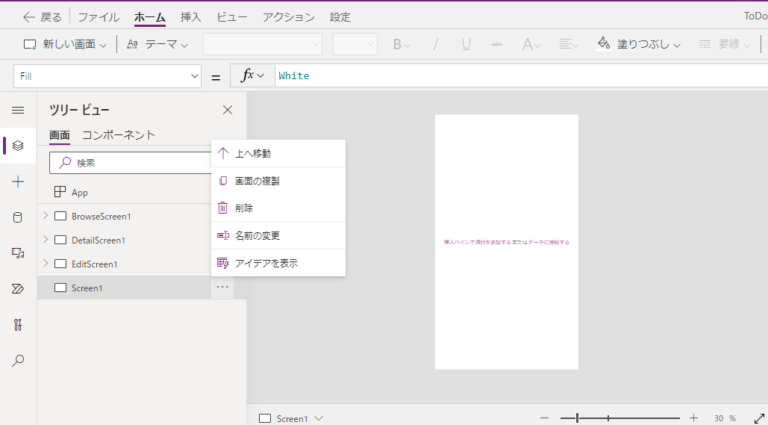Open the ファイル menu

click(x=98, y=17)
